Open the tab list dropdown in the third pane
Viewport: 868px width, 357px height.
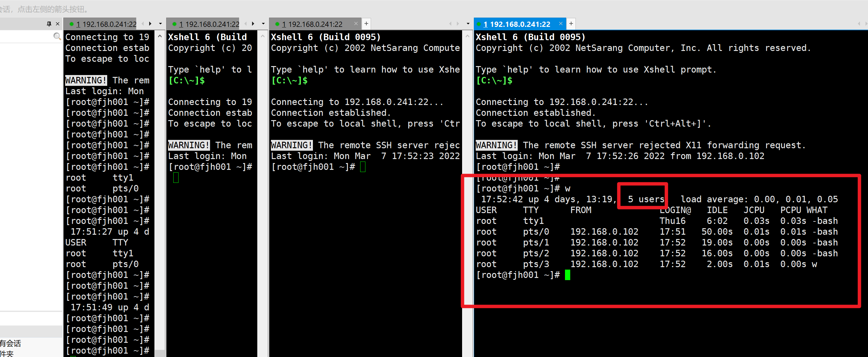468,24
